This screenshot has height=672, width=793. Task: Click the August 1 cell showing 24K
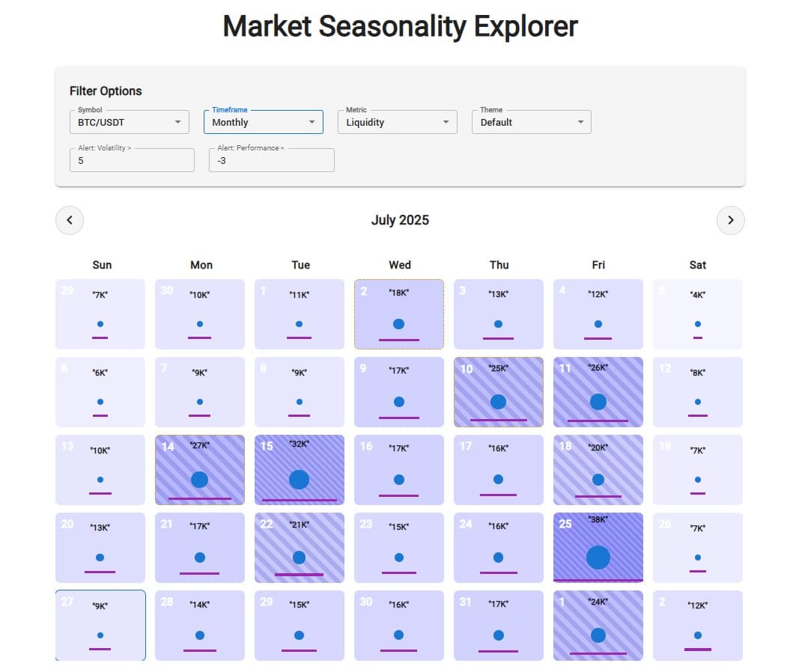598,626
